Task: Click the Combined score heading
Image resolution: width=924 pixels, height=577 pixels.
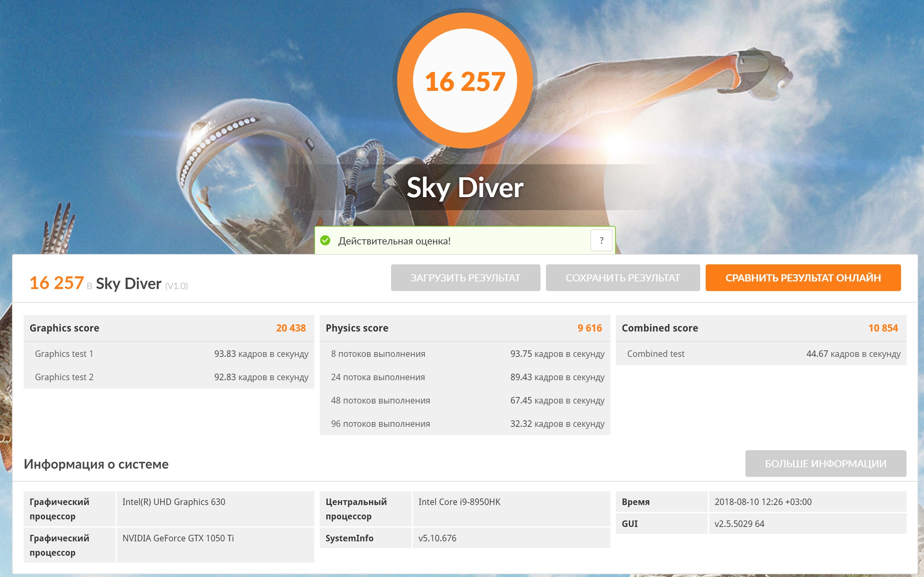Action: [x=660, y=328]
